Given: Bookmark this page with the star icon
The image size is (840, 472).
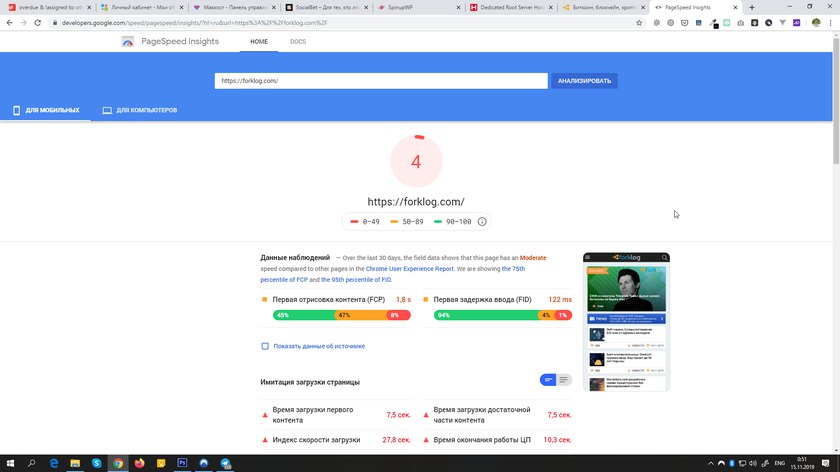Looking at the screenshot, I should (x=639, y=23).
